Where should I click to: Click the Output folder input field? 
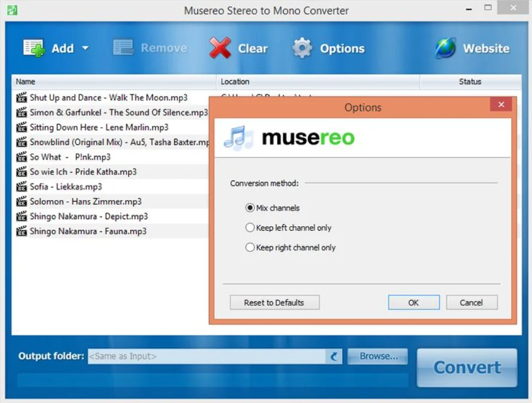coord(207,356)
